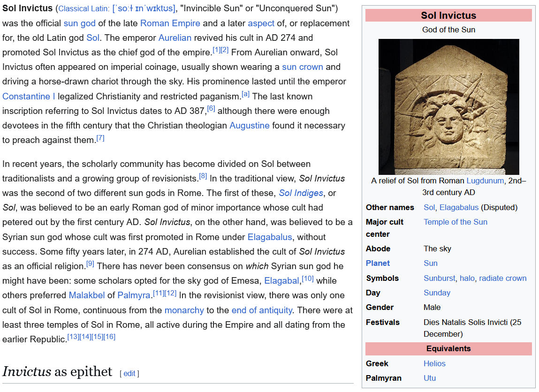The image size is (539, 392).
Task: Open the Greek equivalent Helios link
Action: [434, 363]
